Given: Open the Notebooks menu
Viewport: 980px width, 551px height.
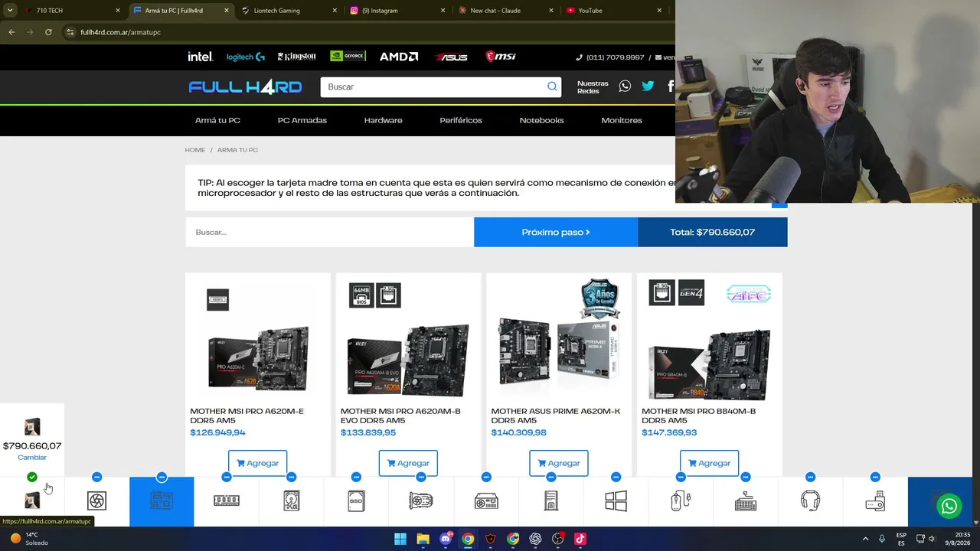Looking at the screenshot, I should [x=541, y=120].
